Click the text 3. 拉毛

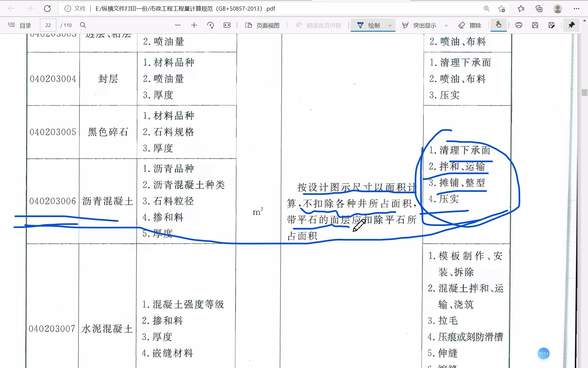[443, 321]
